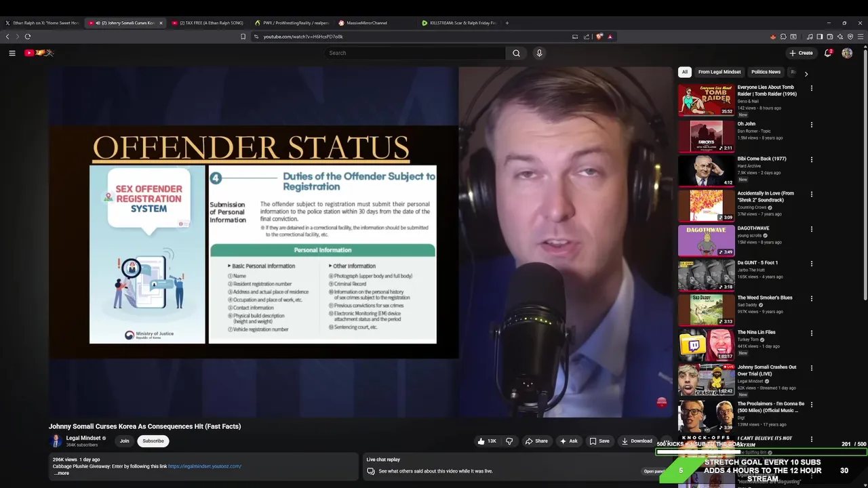This screenshot has width=868, height=488.
Task: Select the Politics News chip
Action: pos(766,72)
